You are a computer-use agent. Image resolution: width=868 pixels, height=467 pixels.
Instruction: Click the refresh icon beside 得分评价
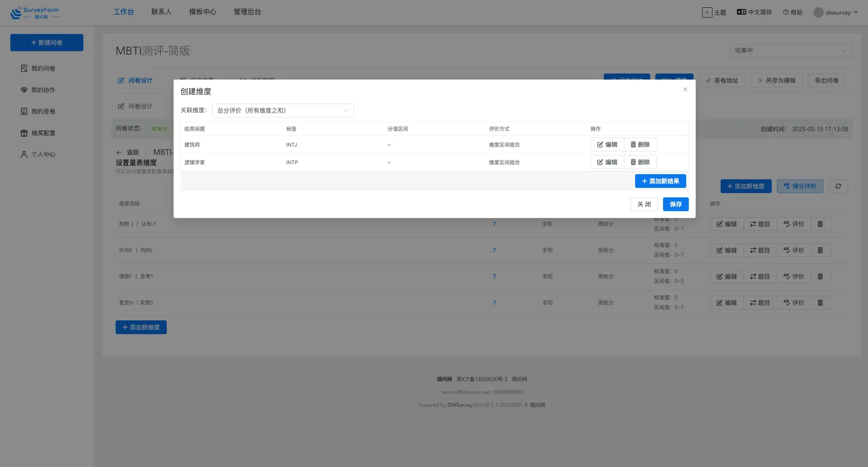click(838, 186)
